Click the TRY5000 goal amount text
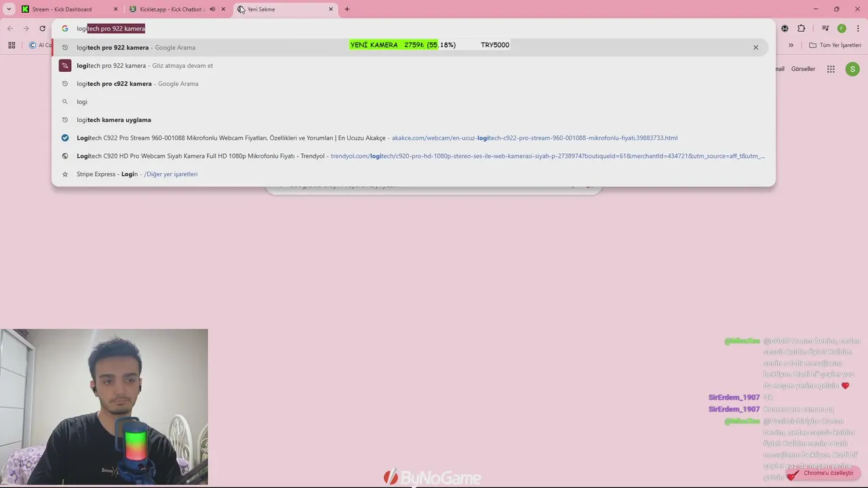 [495, 45]
